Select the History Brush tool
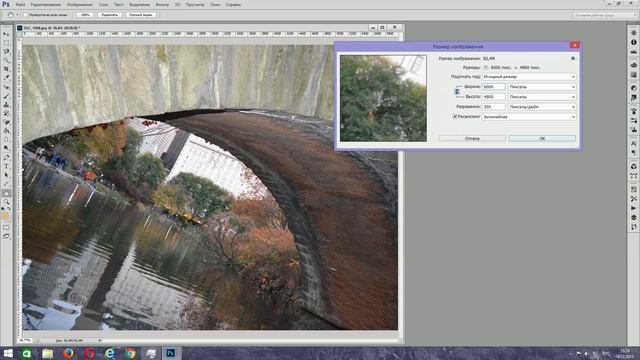640x360 pixels. (6, 113)
